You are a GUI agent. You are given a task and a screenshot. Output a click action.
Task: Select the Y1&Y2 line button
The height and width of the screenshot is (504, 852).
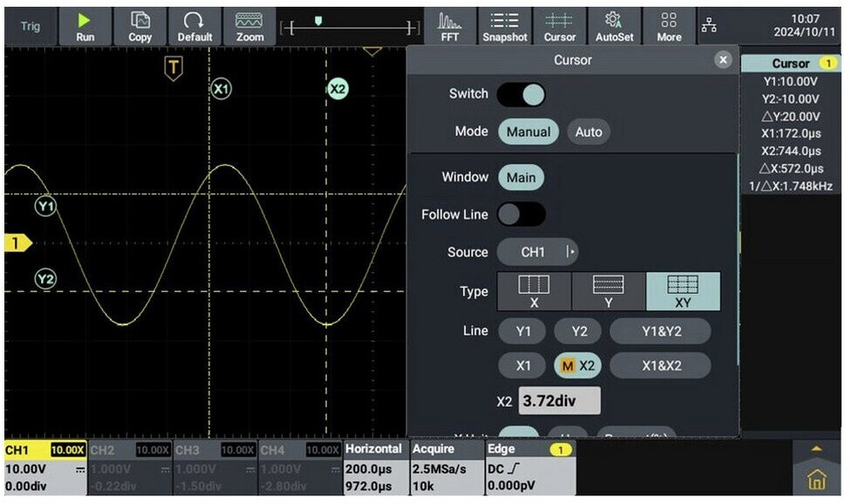click(x=659, y=331)
